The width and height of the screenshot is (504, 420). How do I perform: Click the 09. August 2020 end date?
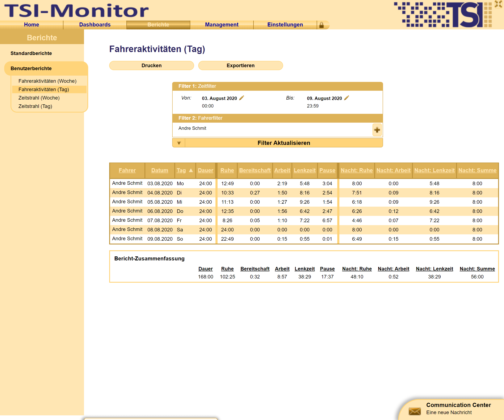(324, 98)
